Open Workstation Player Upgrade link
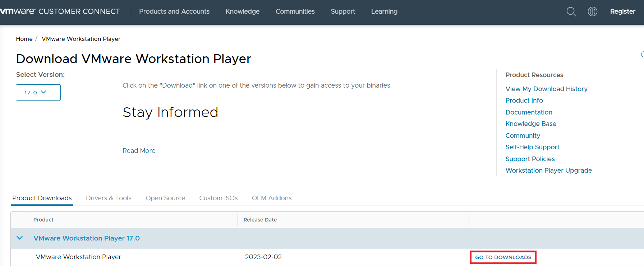This screenshot has height=266, width=644. (x=548, y=171)
